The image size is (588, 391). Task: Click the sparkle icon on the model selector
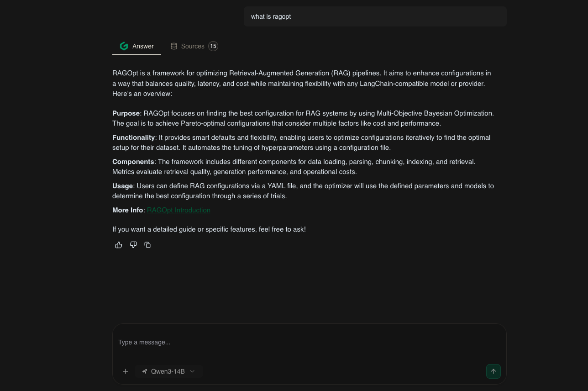tap(145, 371)
